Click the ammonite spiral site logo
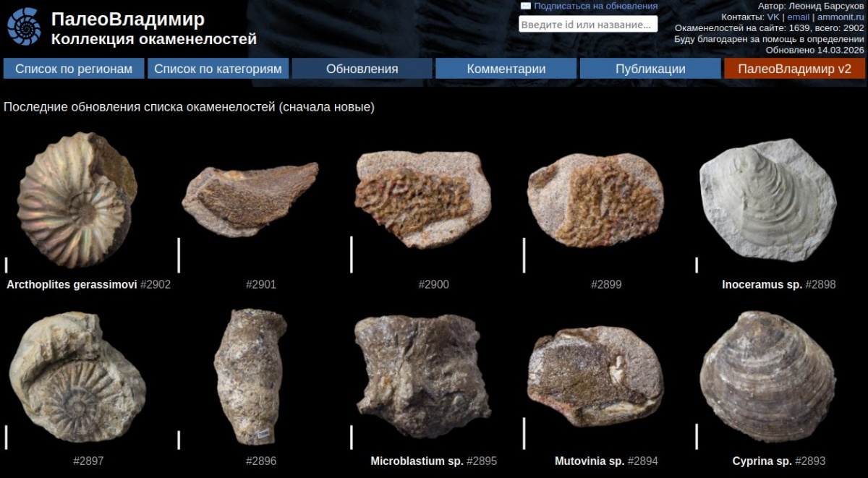The width and height of the screenshot is (868, 478). coord(24,27)
